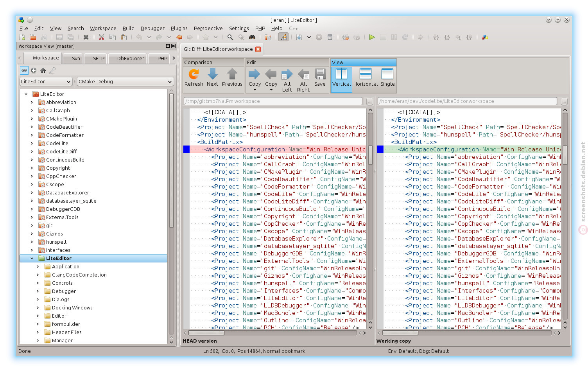The image size is (588, 372).
Task: Click the orange Backward navigation arrow
Action: coord(179,38)
